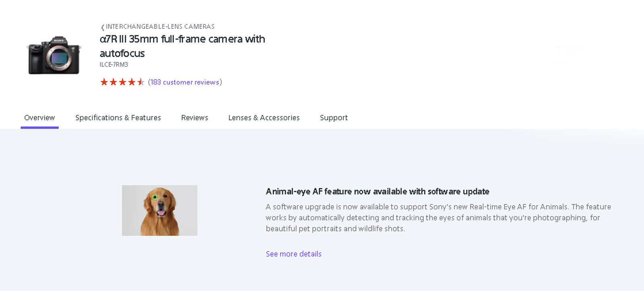Viewport: 644px width, 291px height.
Task: Open the Reviews tab
Action: (194, 118)
